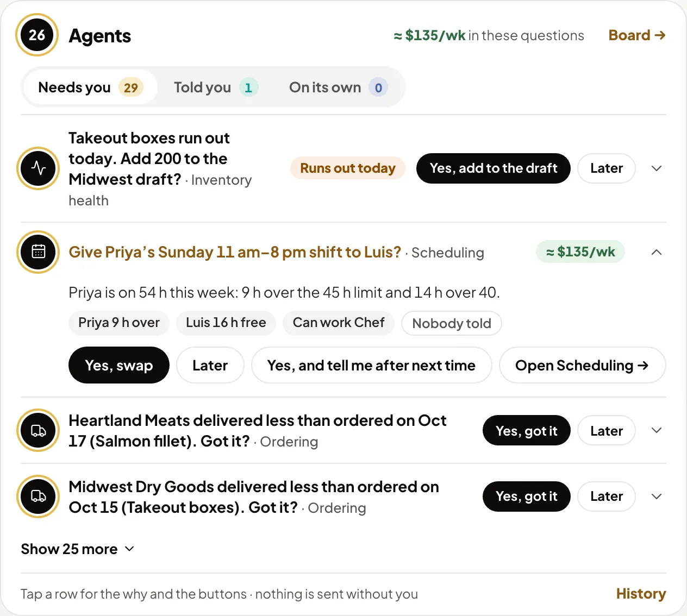
Task: Click the Tap a row footer hint text
Action: pos(219,594)
